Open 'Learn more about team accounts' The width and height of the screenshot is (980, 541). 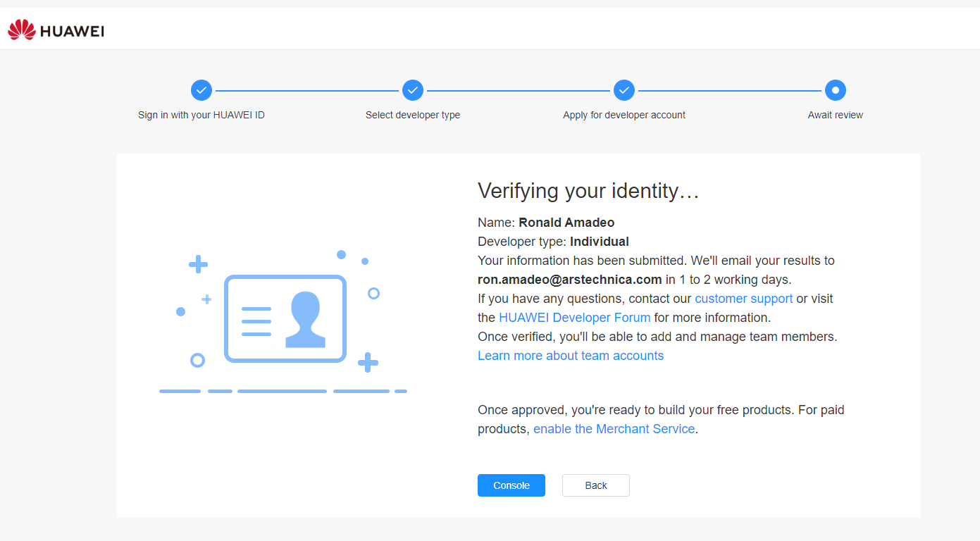coord(571,356)
